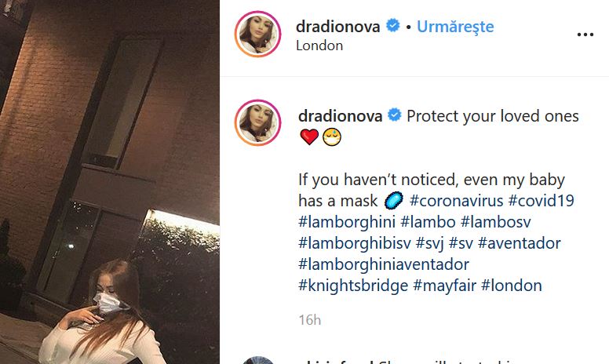Image resolution: width=609 pixels, height=364 pixels.
Task: Click the header dradionova profile avatar
Action: 257,35
